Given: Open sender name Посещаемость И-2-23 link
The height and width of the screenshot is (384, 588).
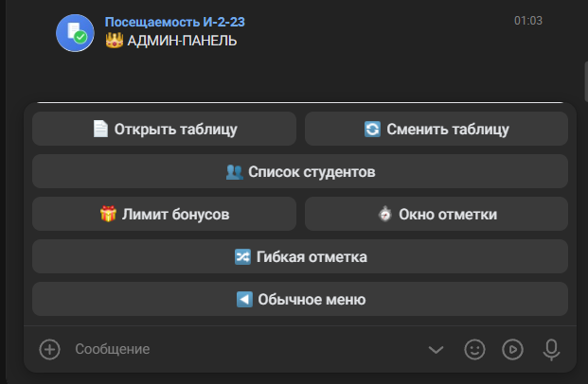Looking at the screenshot, I should pyautogui.click(x=175, y=22).
